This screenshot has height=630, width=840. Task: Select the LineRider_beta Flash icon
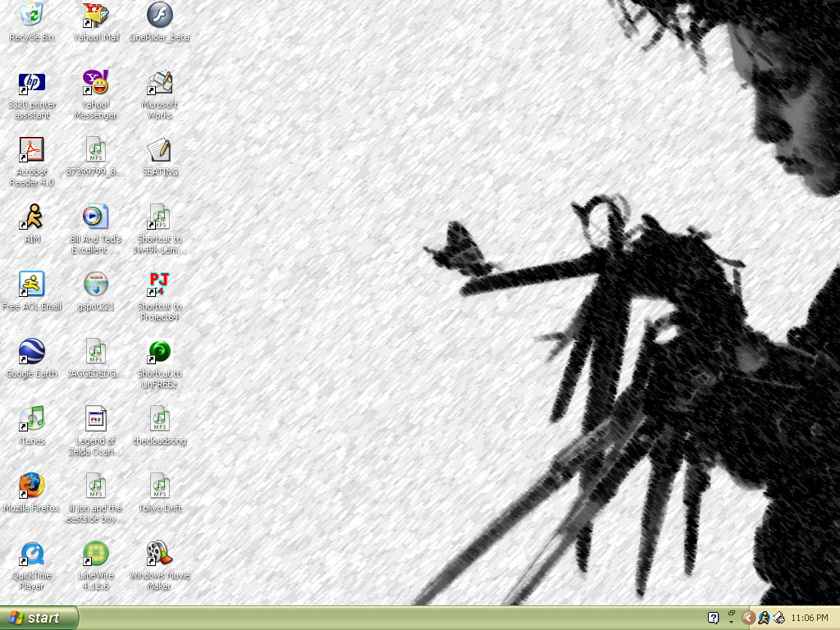tap(160, 15)
